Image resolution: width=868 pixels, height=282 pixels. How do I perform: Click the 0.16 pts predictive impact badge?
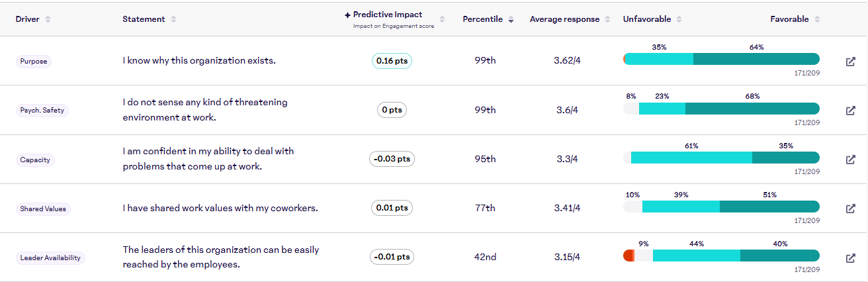tap(392, 61)
